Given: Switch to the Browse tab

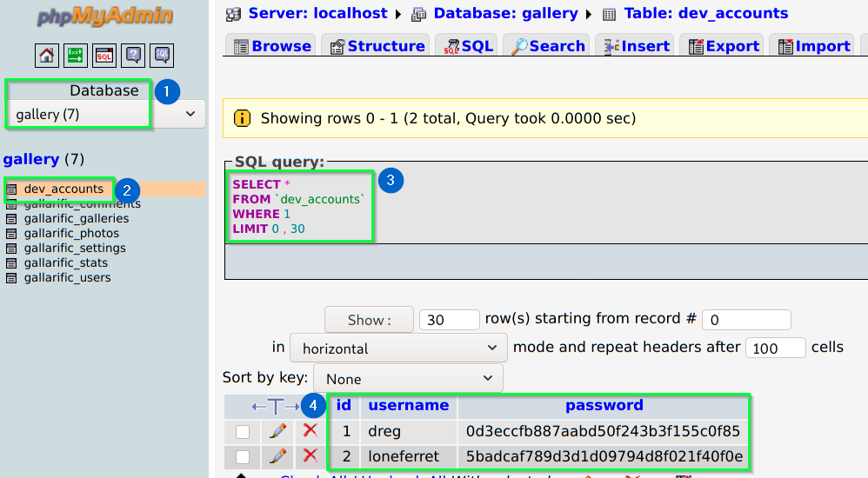Looking at the screenshot, I should (x=272, y=46).
